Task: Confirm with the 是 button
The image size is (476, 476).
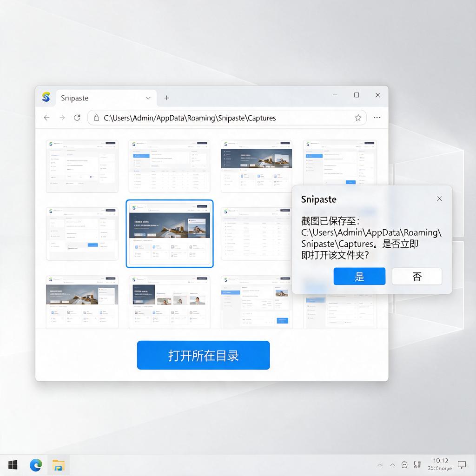Action: [x=359, y=276]
